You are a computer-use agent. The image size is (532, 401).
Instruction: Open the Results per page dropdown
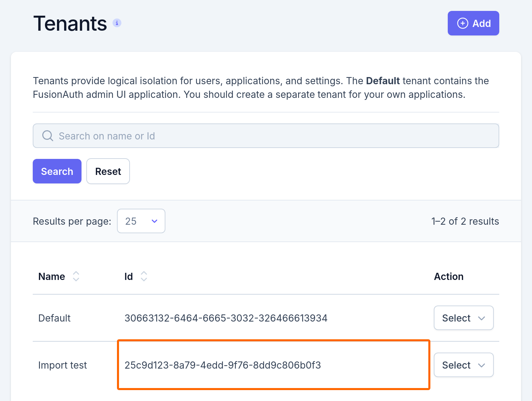click(x=141, y=221)
